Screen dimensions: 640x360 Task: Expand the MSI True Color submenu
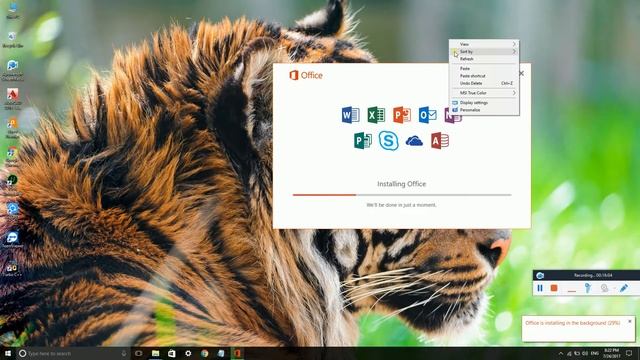pos(484,93)
